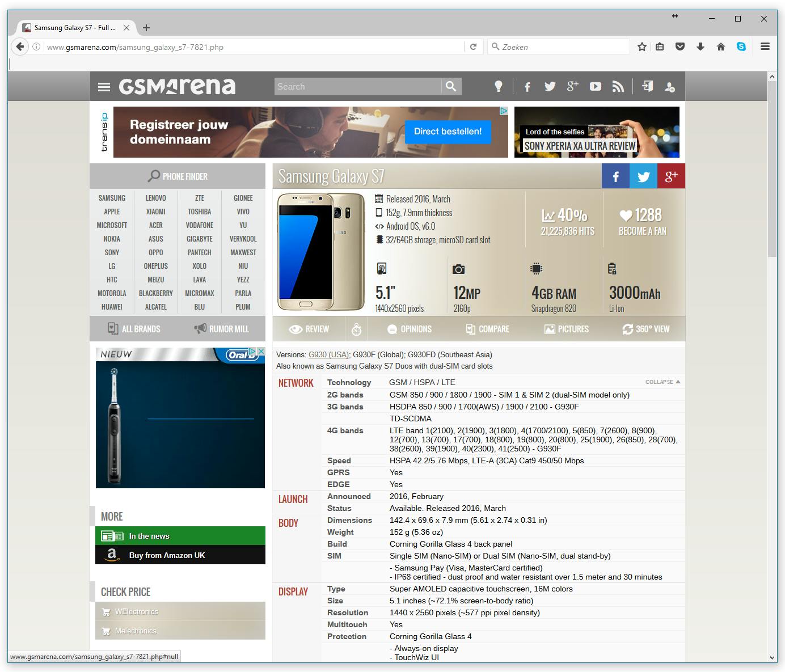Open Phone Finder
Image resolution: width=785 pixels, height=672 pixels.
[x=178, y=176]
